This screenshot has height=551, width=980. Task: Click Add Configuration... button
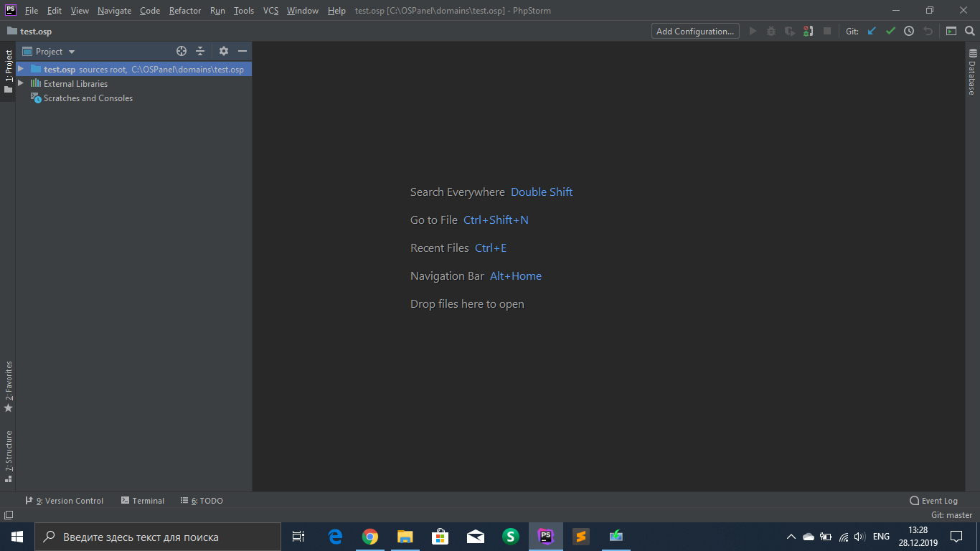[695, 31]
